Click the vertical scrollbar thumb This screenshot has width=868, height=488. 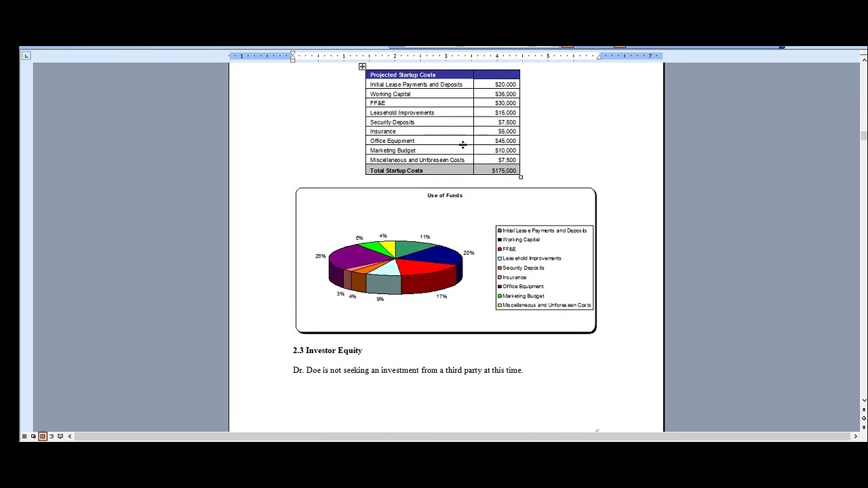tap(864, 136)
